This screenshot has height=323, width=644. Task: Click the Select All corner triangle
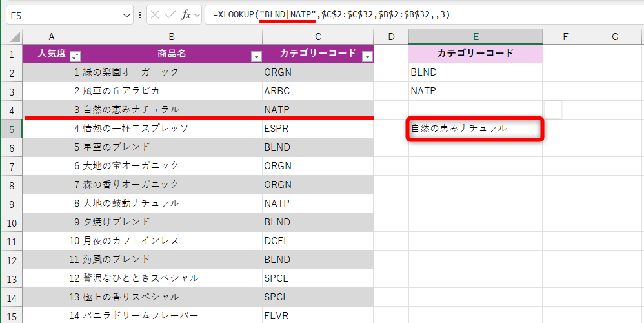point(15,37)
